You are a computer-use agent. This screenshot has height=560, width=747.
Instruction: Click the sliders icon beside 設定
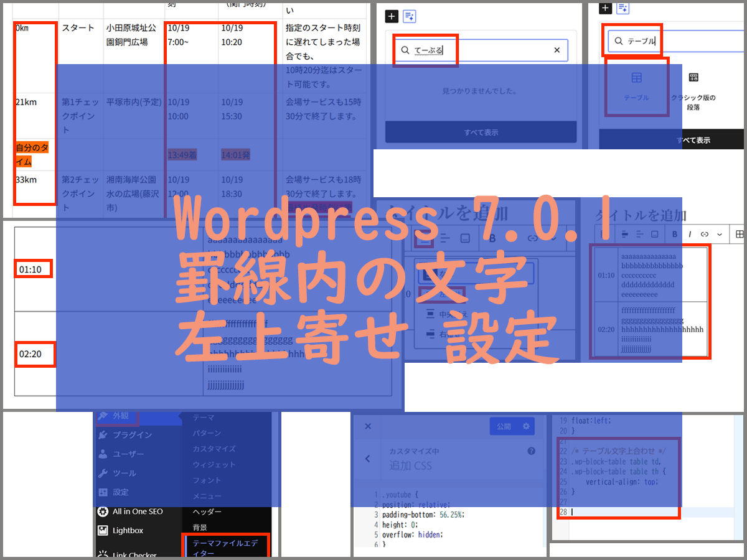[x=103, y=492]
